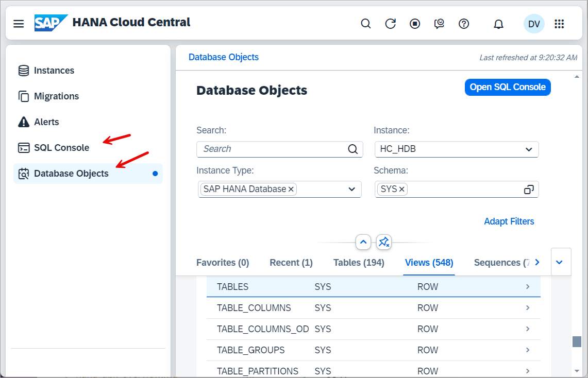
Task: Go to Migrations in the sidebar
Action: (x=56, y=96)
